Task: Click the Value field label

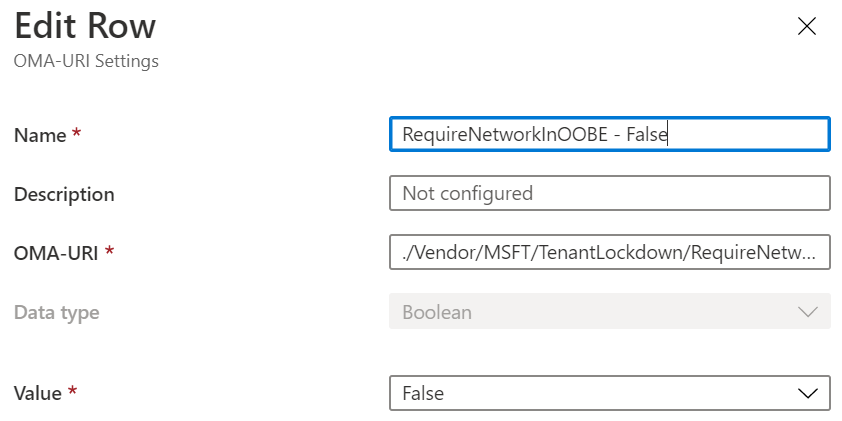Action: point(38,393)
